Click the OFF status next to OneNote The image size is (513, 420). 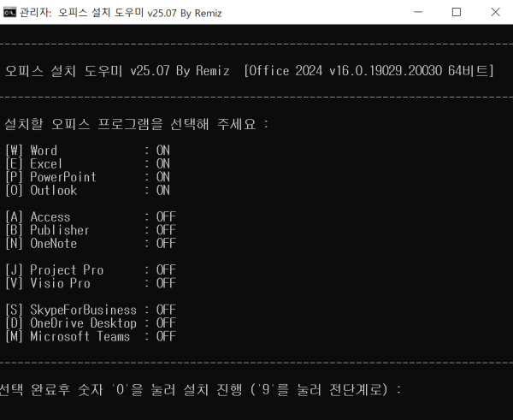point(166,244)
